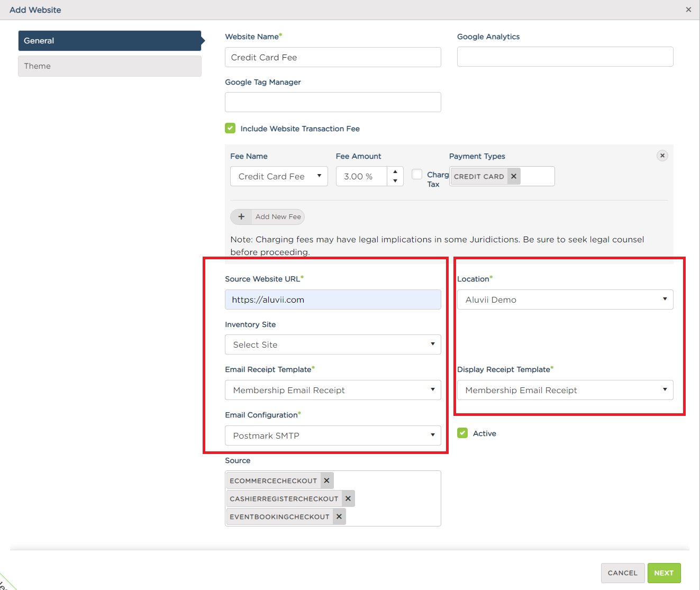Viewport: 700px width, 590px height.
Task: Open the Email Receipt Template dropdown
Action: click(333, 390)
